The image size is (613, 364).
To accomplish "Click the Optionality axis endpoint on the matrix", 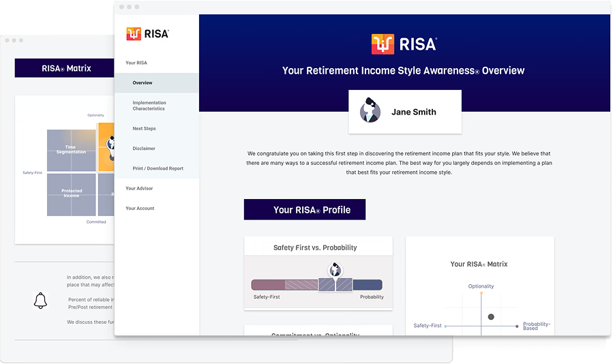I will (x=481, y=292).
